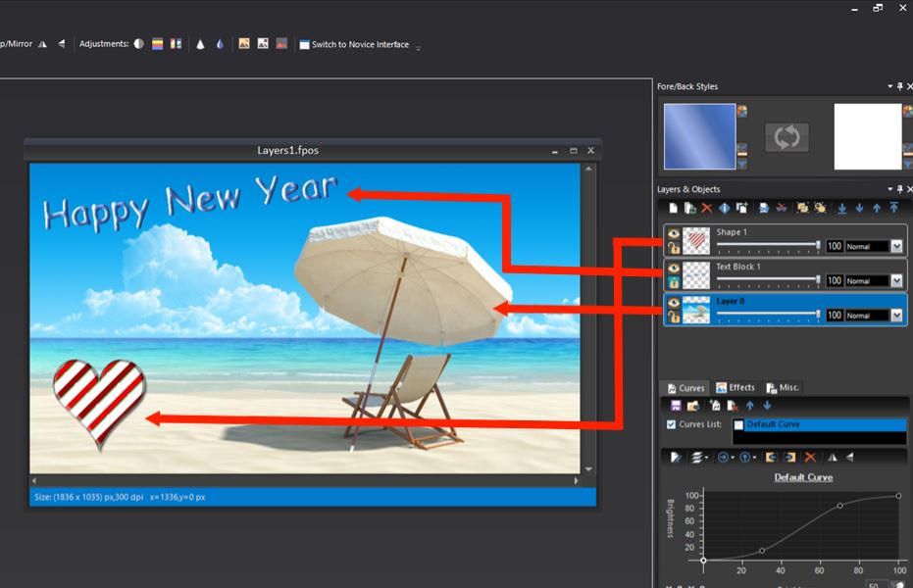This screenshot has width=913, height=588.
Task: Send Layer 0 to bottom of stack
Action: (x=842, y=208)
